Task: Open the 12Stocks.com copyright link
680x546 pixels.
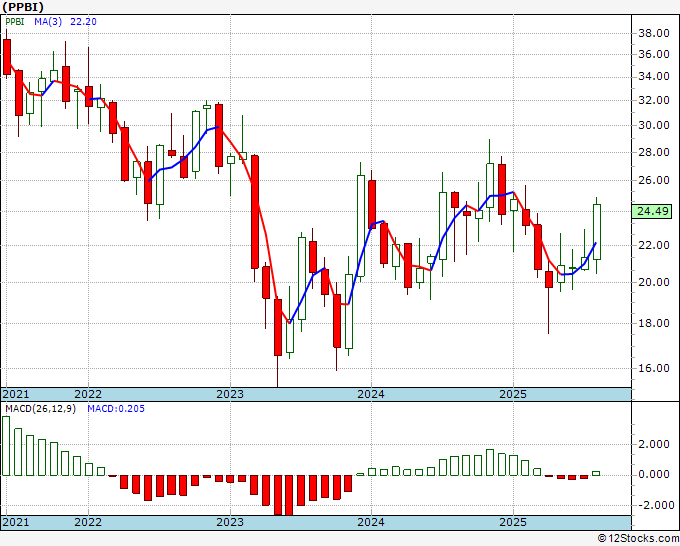Action: tap(638, 539)
